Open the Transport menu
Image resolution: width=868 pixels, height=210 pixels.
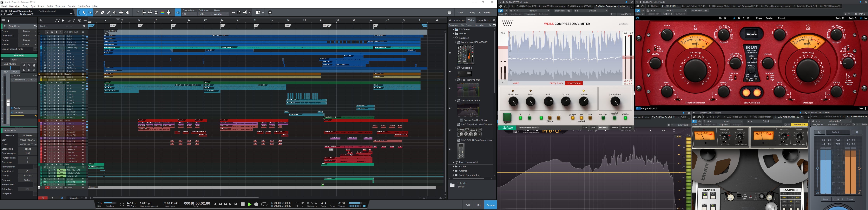point(60,6)
